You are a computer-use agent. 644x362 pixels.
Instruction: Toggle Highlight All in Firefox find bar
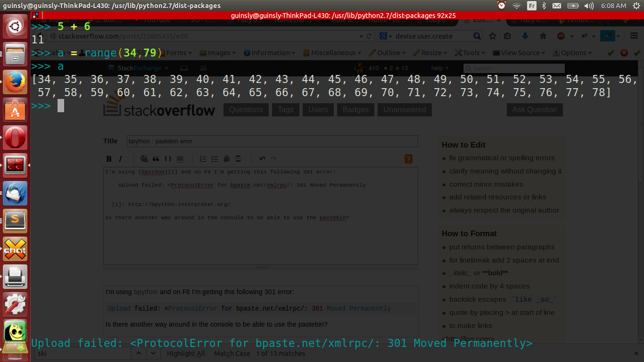[186, 354]
